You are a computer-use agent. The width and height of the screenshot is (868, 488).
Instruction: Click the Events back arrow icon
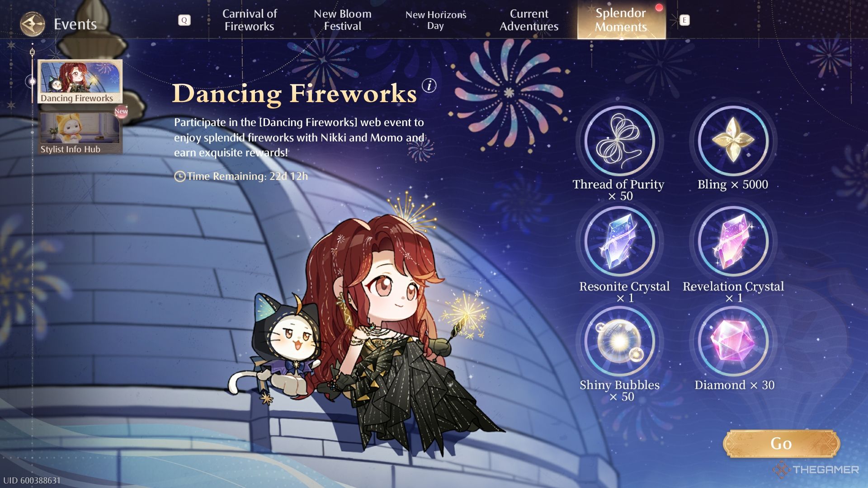pos(33,23)
